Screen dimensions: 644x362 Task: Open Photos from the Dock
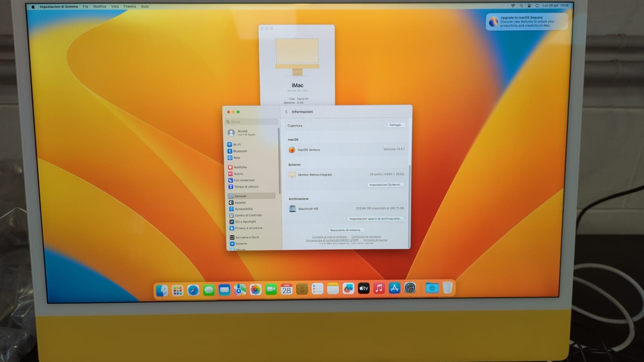coord(256,289)
